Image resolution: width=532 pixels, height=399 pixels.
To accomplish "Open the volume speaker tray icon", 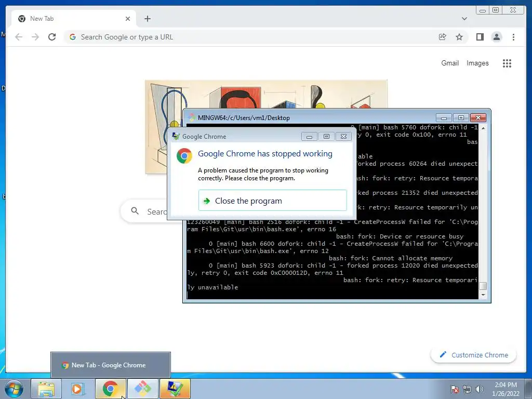I will [480, 389].
